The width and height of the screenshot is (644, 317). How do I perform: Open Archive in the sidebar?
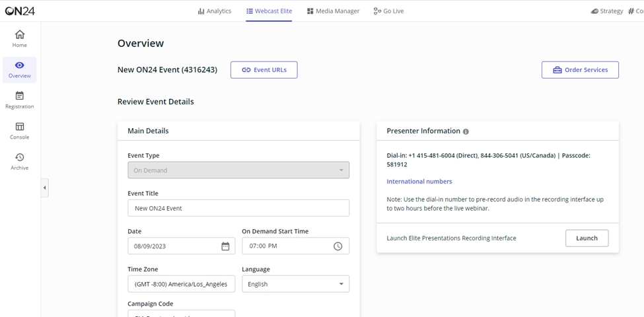pos(20,162)
